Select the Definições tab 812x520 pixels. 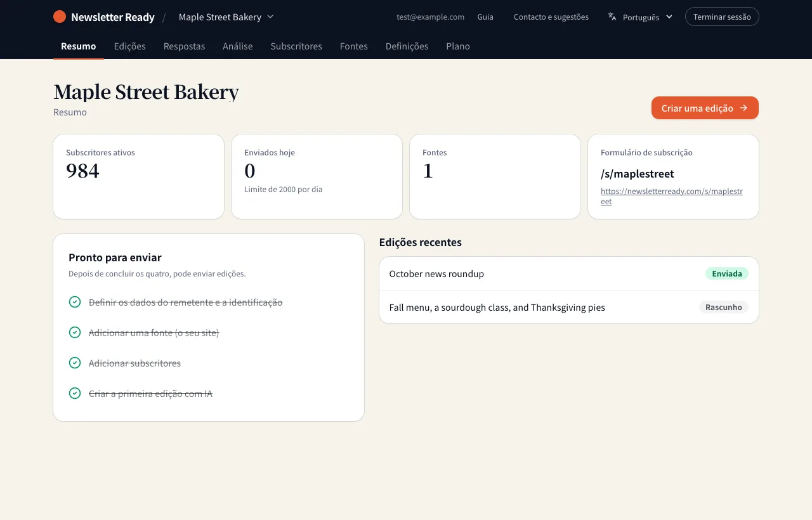pos(407,46)
